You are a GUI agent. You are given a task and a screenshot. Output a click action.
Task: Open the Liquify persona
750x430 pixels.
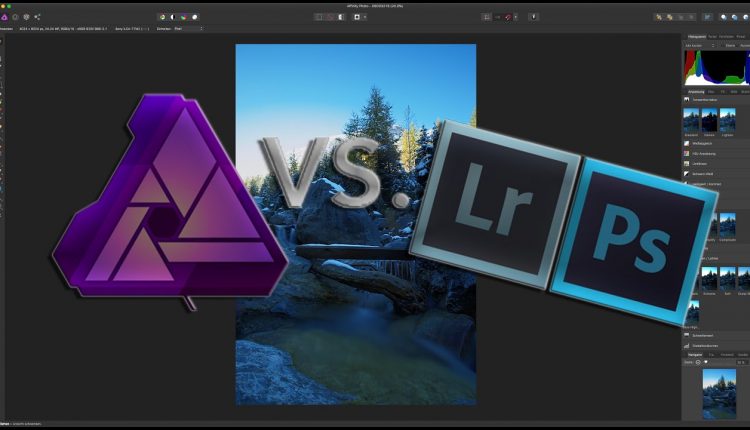click(x=15, y=17)
